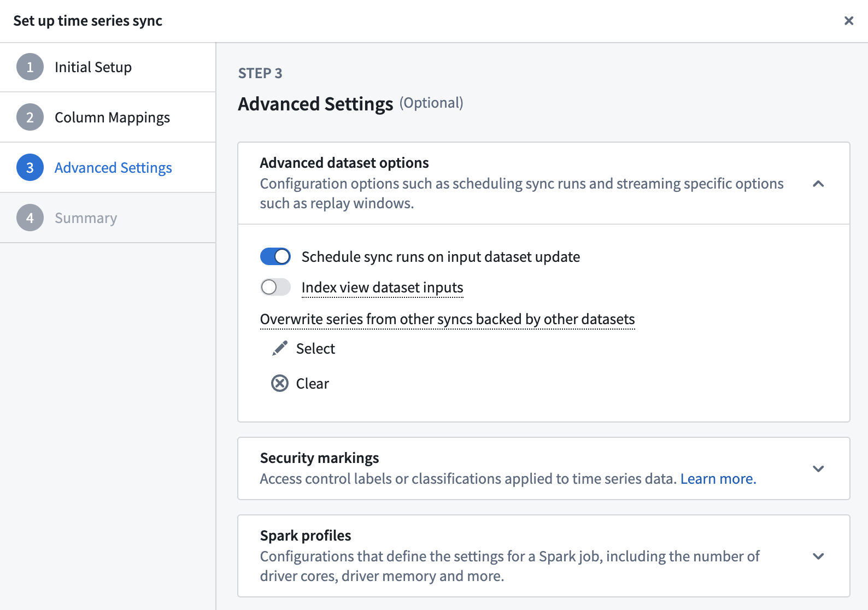Click the step 4 number circle

click(x=30, y=218)
